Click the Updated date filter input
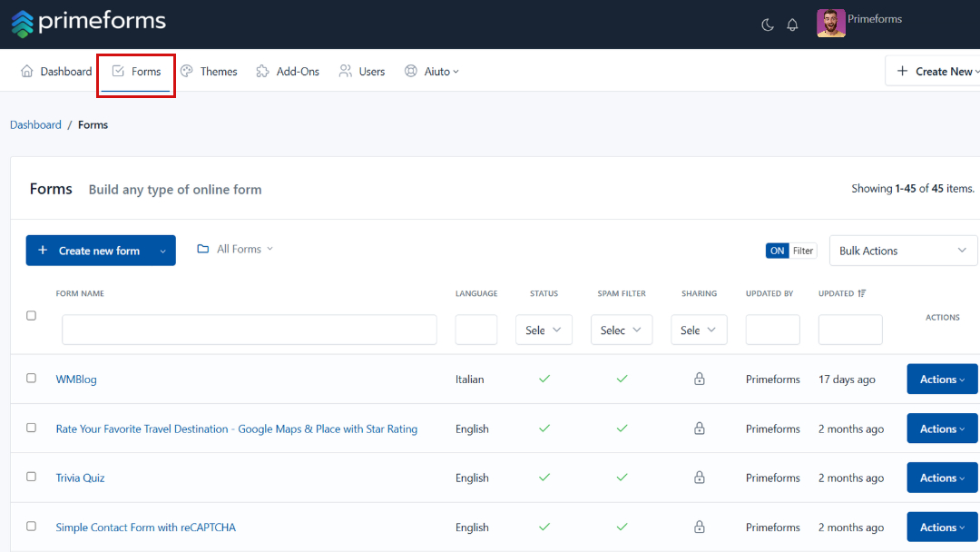This screenshot has width=980, height=552. click(850, 330)
